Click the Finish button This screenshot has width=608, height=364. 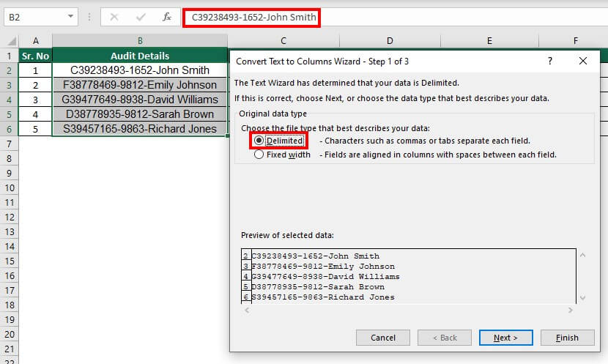[567, 338]
